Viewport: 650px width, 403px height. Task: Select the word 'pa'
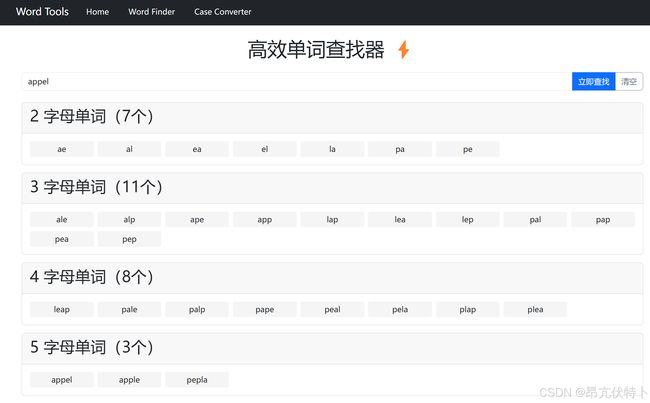click(x=400, y=149)
